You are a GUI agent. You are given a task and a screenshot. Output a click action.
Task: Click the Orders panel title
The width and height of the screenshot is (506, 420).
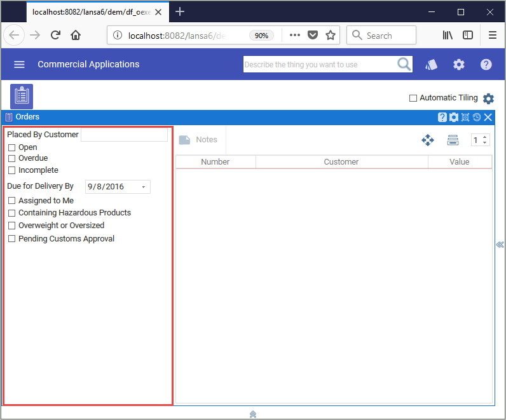tap(27, 117)
